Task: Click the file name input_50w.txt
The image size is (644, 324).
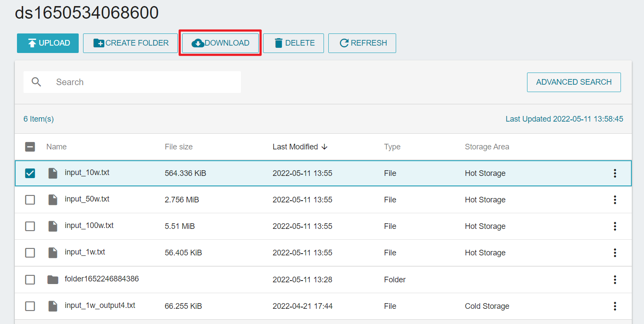Action: 87,199
